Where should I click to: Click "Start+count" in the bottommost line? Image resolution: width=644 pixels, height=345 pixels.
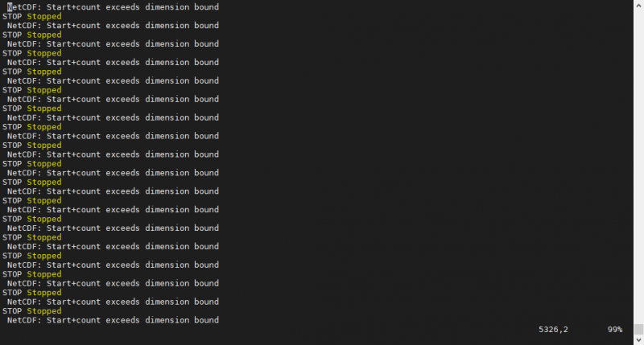coord(73,320)
